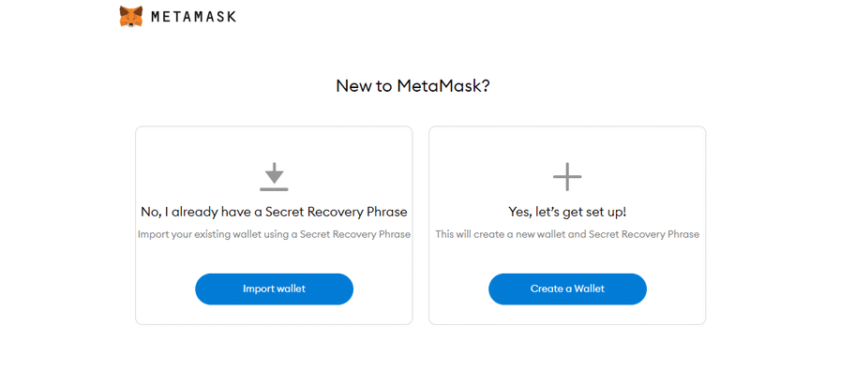Click the Create a Wallet button
The height and width of the screenshot is (370, 855).
(x=567, y=289)
